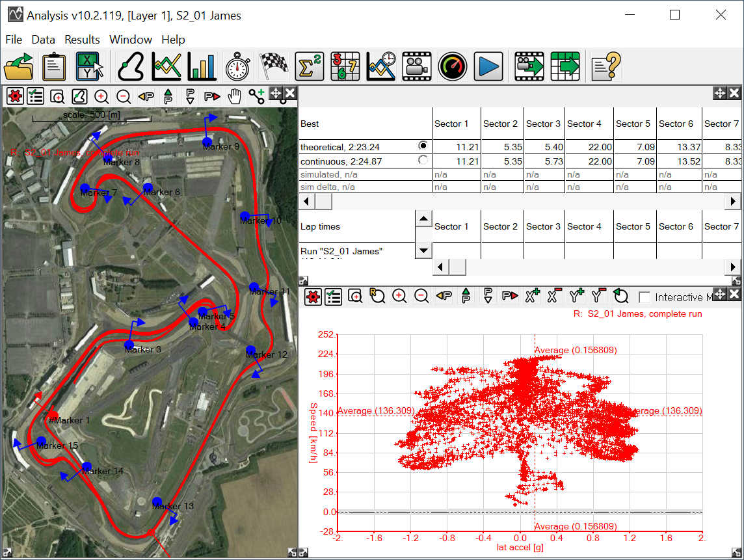This screenshot has width=744, height=560.
Task: Open the Data menu
Action: (x=43, y=40)
